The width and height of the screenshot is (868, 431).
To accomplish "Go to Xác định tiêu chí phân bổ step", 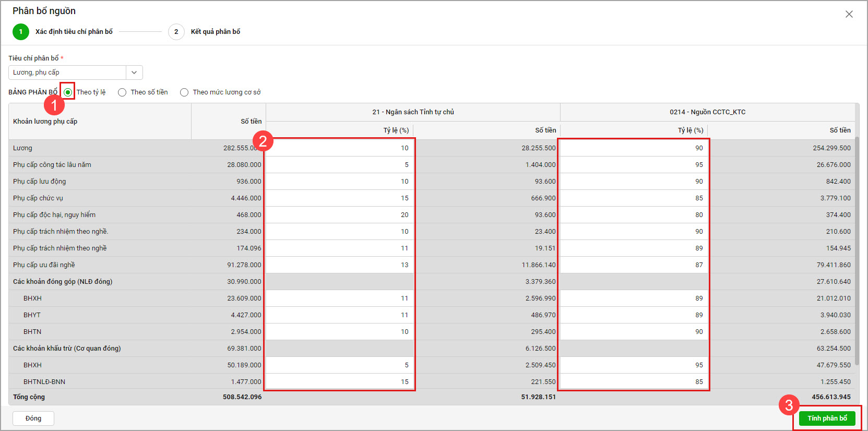I will pos(74,32).
